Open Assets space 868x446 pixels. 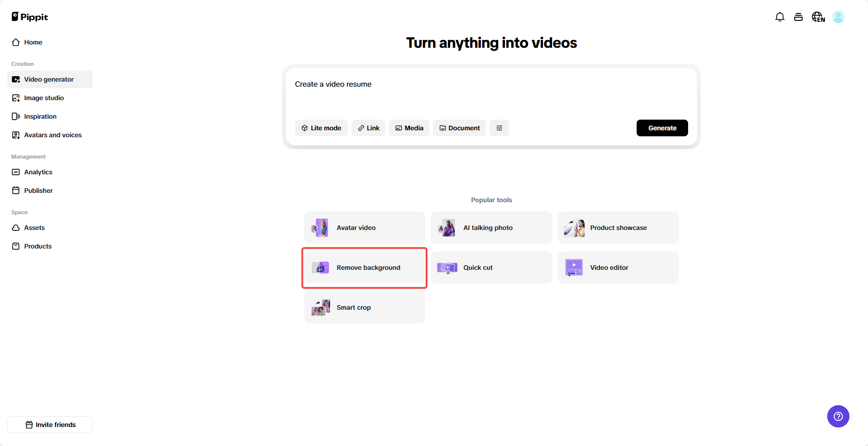point(50,228)
